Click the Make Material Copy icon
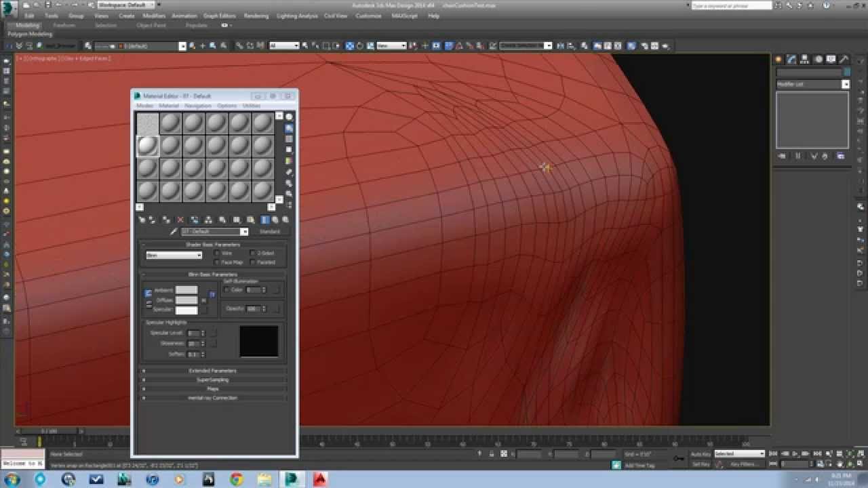Viewport: 868px width, 488px height. coord(194,220)
